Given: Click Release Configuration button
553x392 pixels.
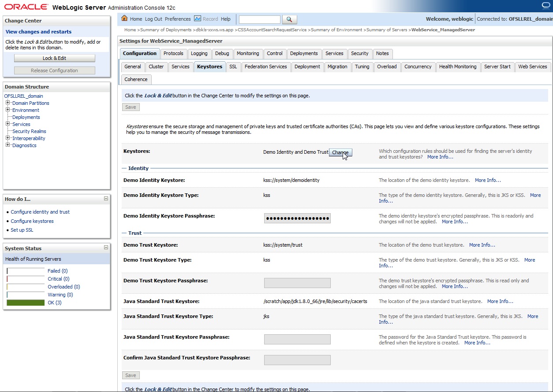Looking at the screenshot, I should click(55, 70).
